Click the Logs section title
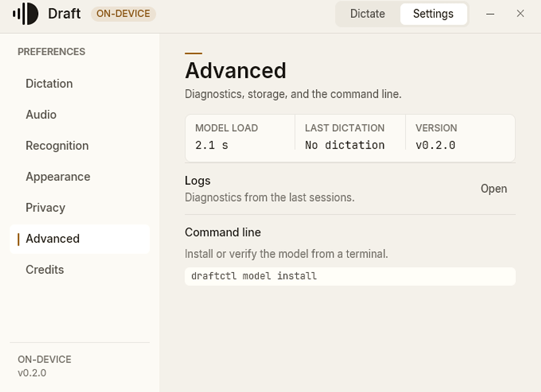Viewport: 541px width, 392px height. (198, 181)
